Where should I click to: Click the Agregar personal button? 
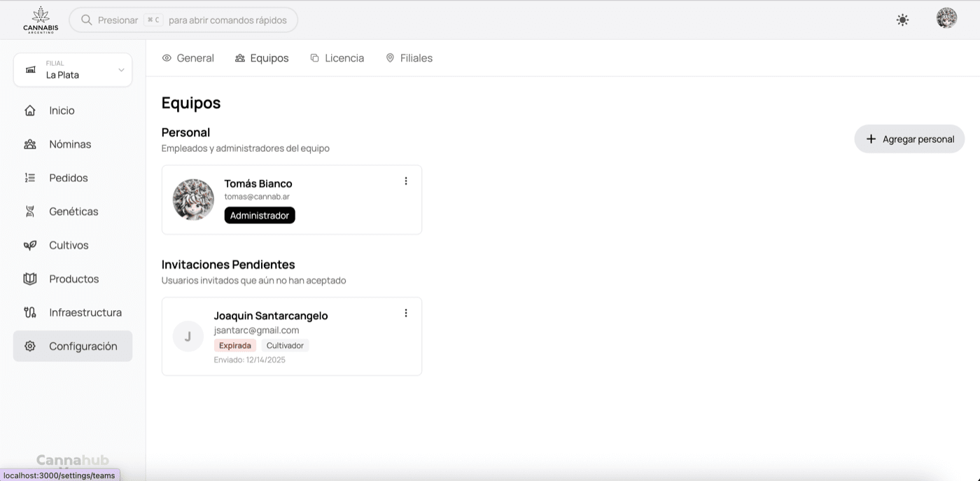point(909,139)
